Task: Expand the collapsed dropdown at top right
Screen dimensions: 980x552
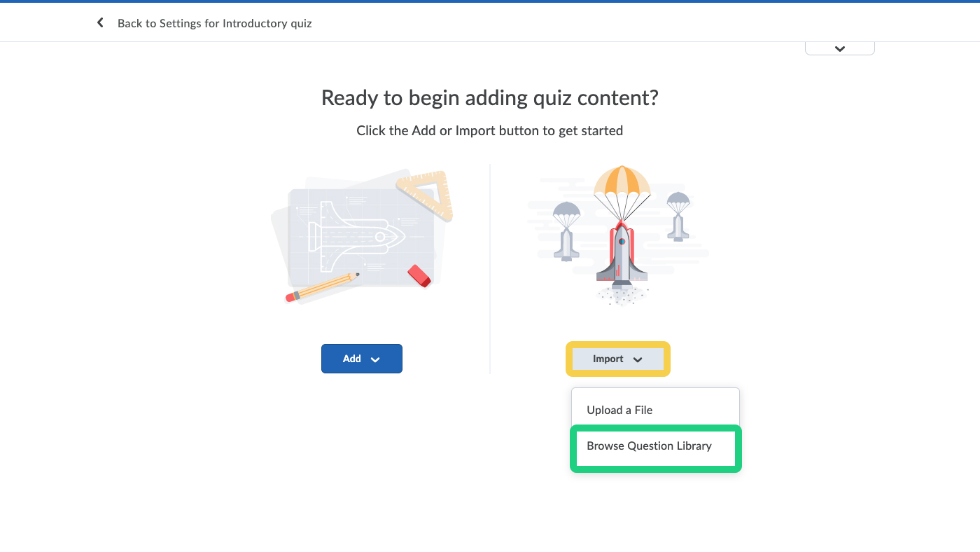Action: (839, 48)
